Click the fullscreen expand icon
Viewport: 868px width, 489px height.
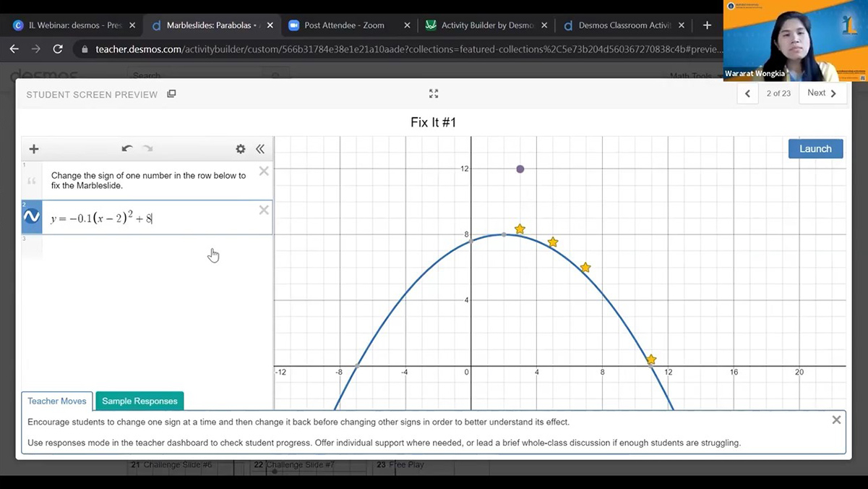click(434, 94)
